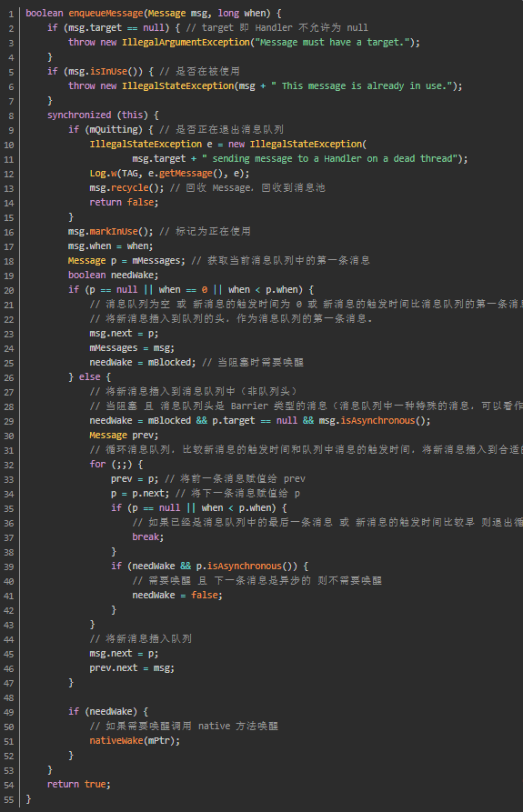Click line number 1 in the gutter
523x812 pixels.
tap(12, 14)
